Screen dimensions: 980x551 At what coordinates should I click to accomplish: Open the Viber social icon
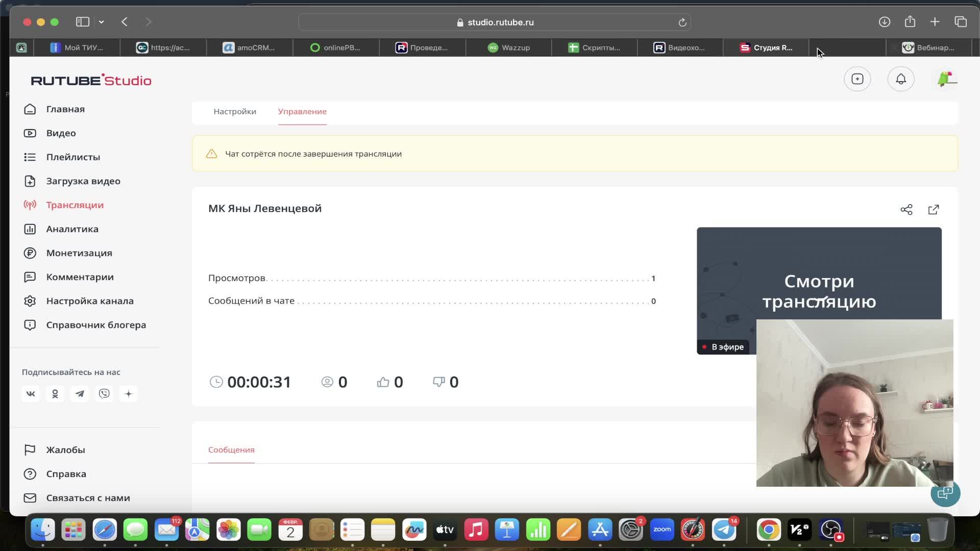pyautogui.click(x=104, y=394)
